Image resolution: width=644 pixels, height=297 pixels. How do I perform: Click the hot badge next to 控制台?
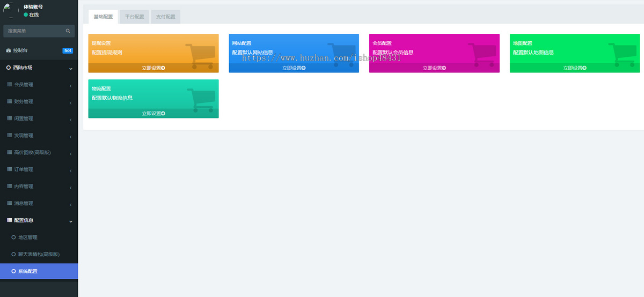click(x=68, y=50)
